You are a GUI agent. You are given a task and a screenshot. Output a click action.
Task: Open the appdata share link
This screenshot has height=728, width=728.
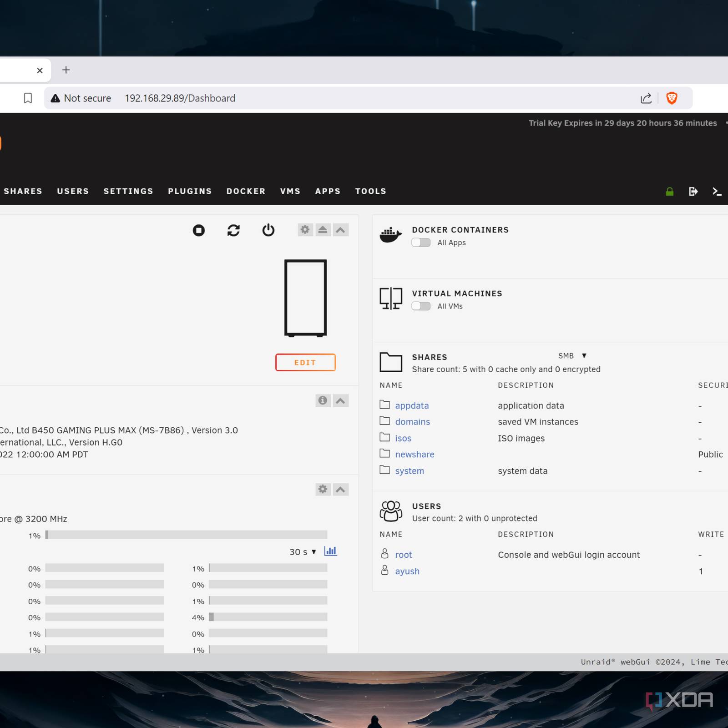tap(412, 405)
